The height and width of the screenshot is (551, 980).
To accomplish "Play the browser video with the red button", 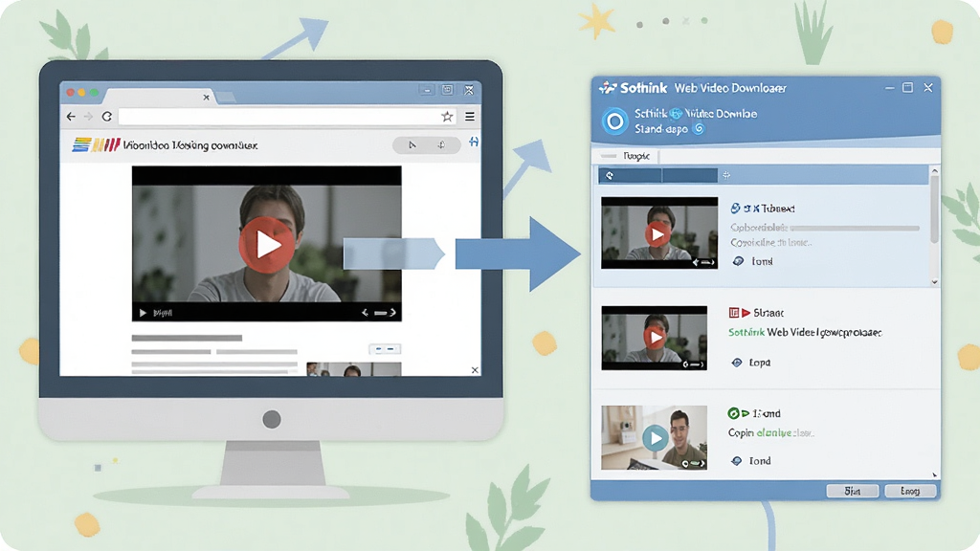I will pyautogui.click(x=267, y=245).
